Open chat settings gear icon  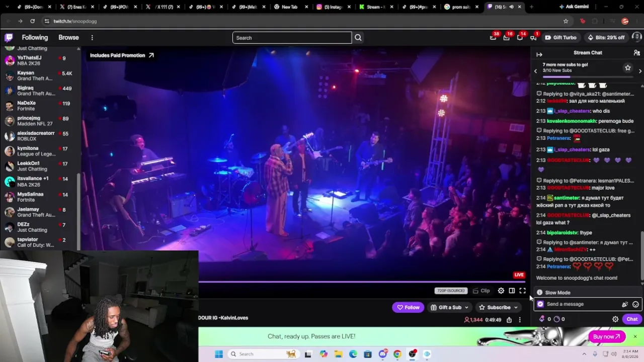tap(615, 319)
